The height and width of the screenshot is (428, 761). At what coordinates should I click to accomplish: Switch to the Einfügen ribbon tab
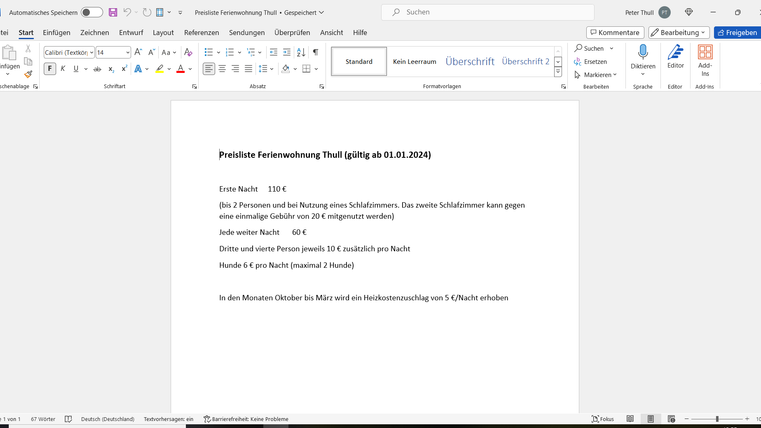coord(56,32)
